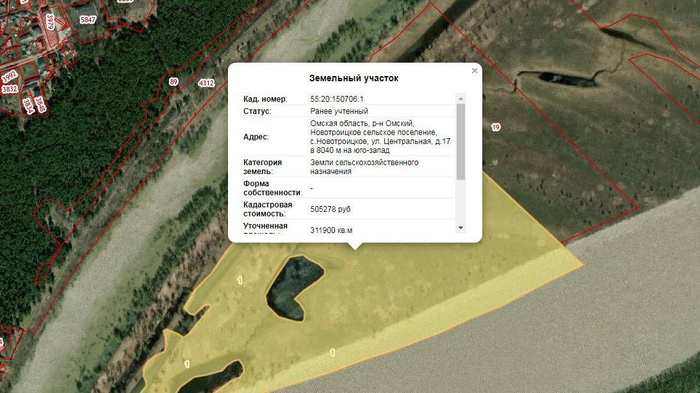
Task: Click the Статус label
Action: point(257,111)
